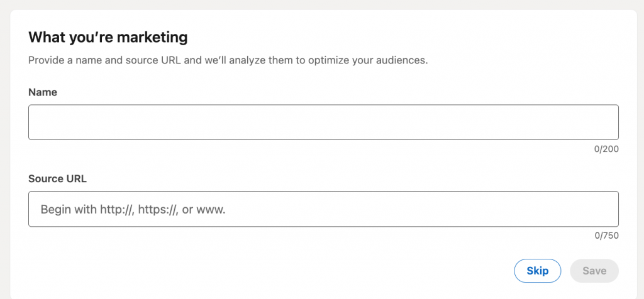Focus the Source URL input field
Viewport: 644px width, 299px height.
point(323,209)
